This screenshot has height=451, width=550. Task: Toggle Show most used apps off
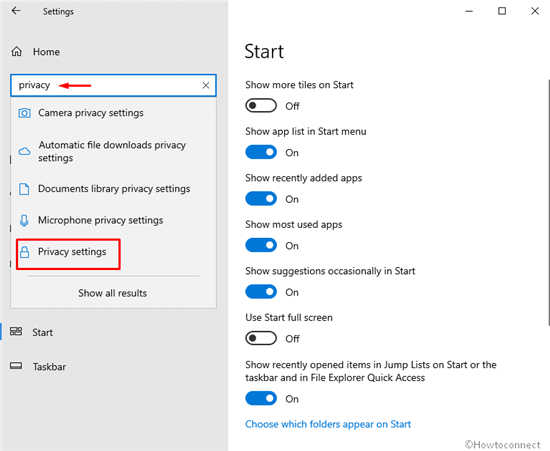(261, 245)
